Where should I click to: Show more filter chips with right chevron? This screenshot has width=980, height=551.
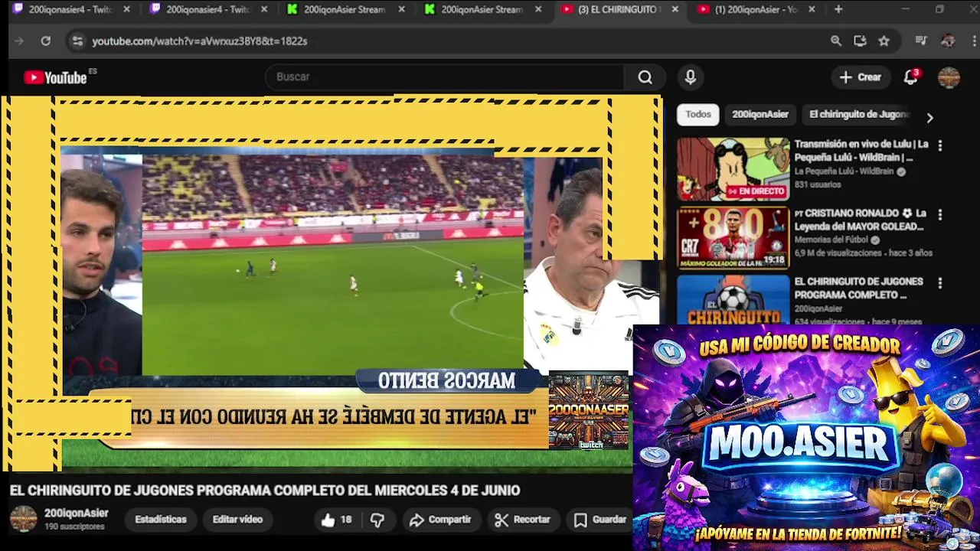pos(929,118)
